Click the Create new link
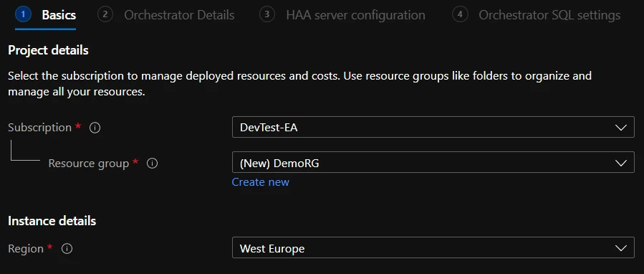The image size is (644, 274). pos(260,182)
